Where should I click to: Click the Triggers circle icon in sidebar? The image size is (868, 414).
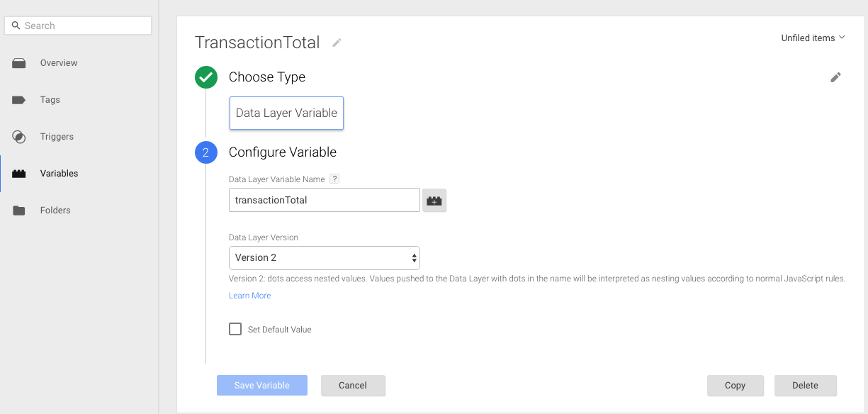[x=19, y=137]
